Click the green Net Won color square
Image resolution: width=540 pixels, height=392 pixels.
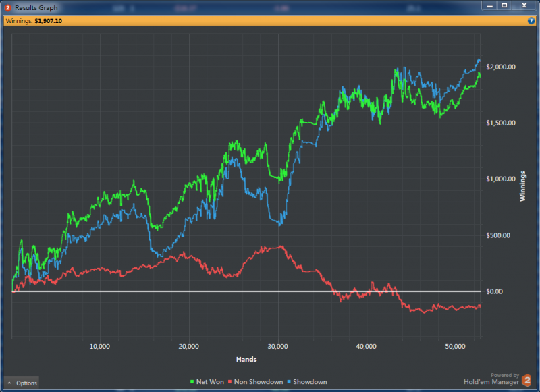click(192, 382)
